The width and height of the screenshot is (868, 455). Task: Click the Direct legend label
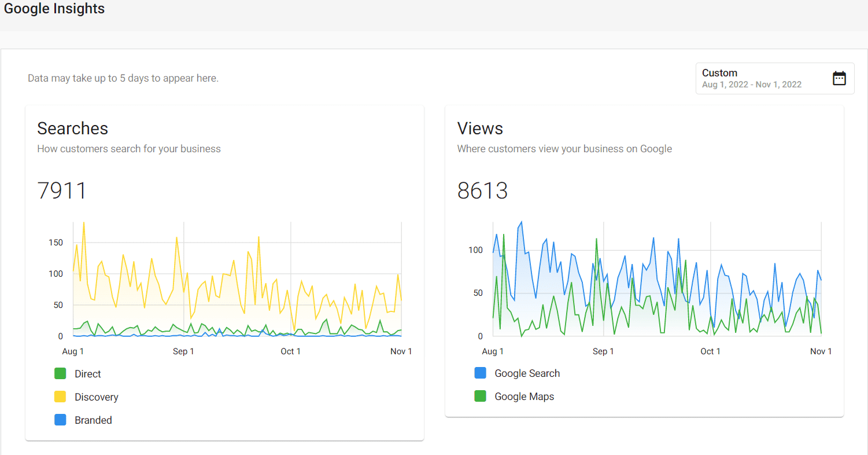coord(88,374)
